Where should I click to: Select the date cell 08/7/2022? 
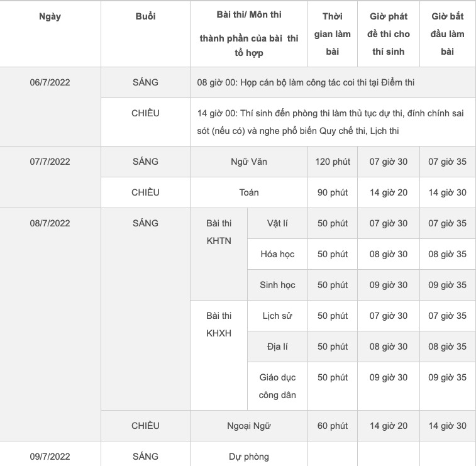point(50,223)
